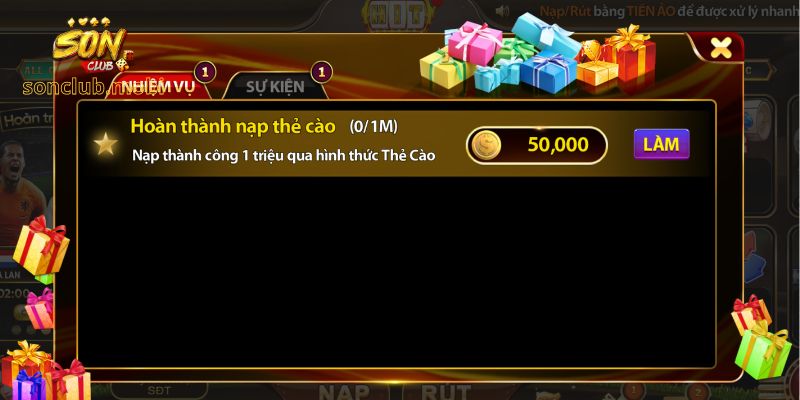Click the LÀM button

pyautogui.click(x=661, y=144)
